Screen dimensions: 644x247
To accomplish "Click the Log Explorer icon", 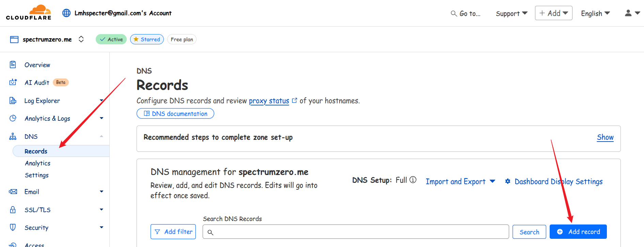I will [x=13, y=100].
